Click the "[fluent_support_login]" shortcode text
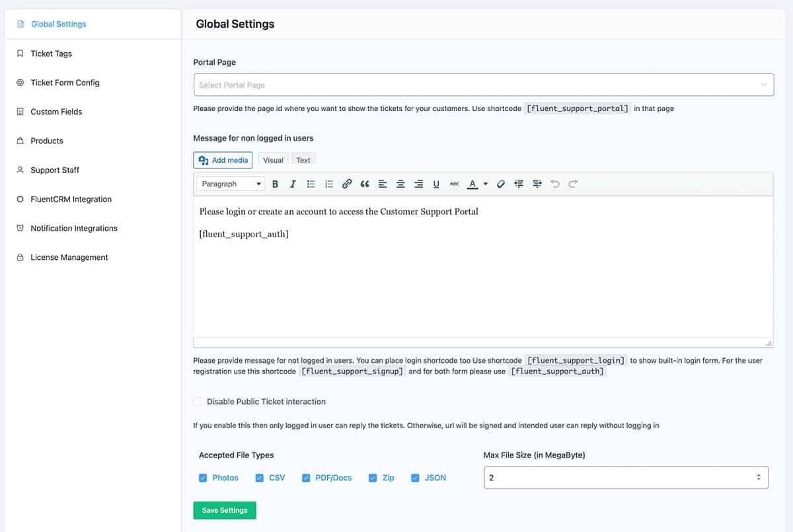 coord(576,361)
